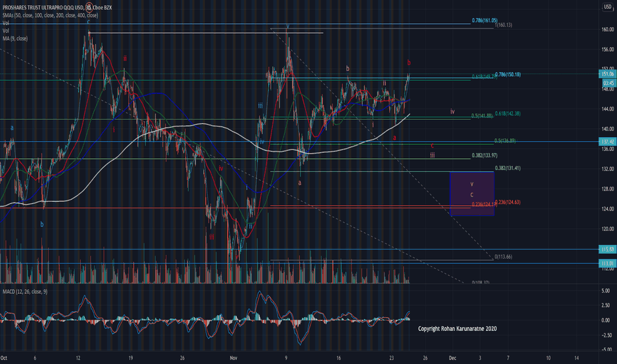Image resolution: width=617 pixels, height=364 pixels.
Task: Select the 0.382(131.41) Fibonacci label
Action: [x=508, y=168]
